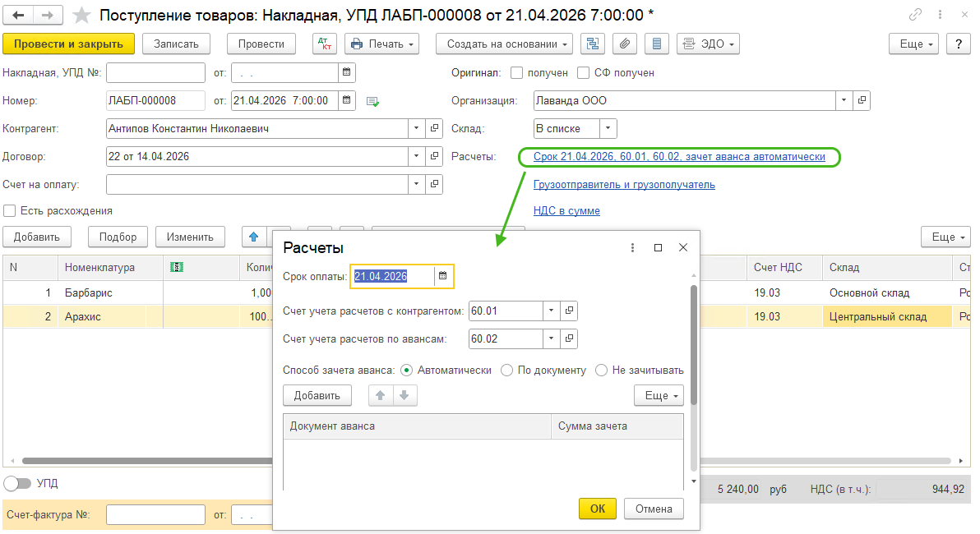
Task: Confirm Расчеты dialog with ОК
Action: (598, 509)
